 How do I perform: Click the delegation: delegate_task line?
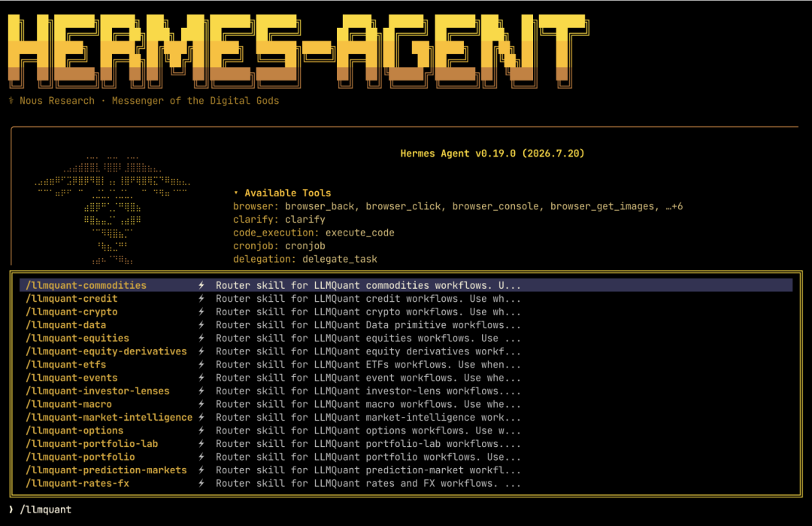point(305,259)
